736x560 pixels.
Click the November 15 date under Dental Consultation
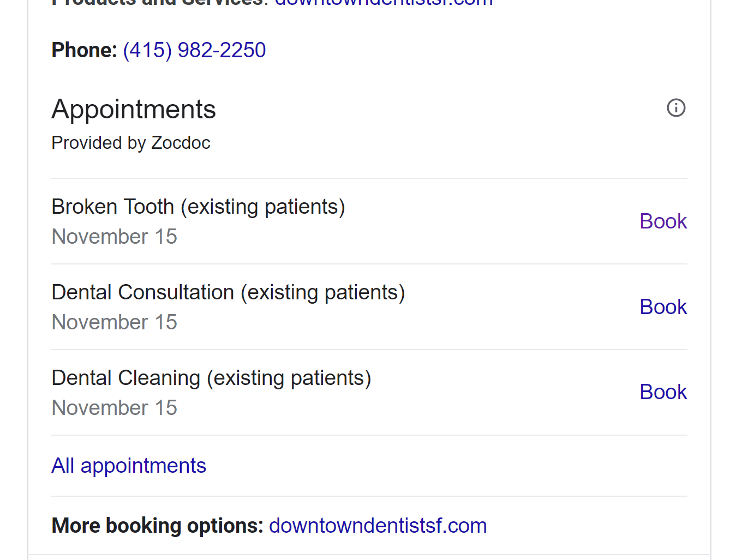point(115,322)
